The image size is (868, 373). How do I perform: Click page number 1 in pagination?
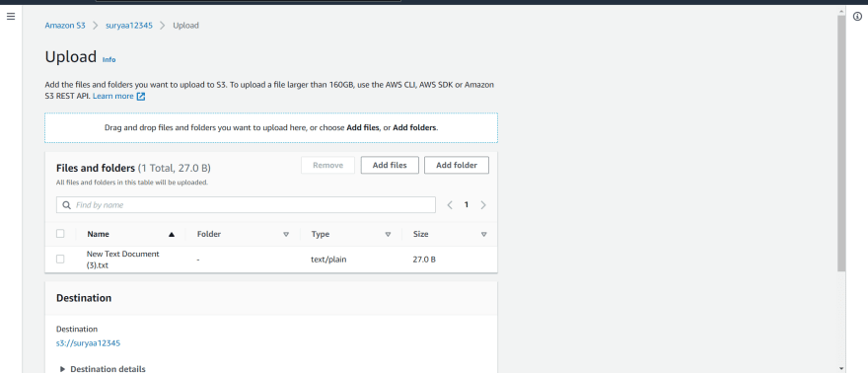467,205
